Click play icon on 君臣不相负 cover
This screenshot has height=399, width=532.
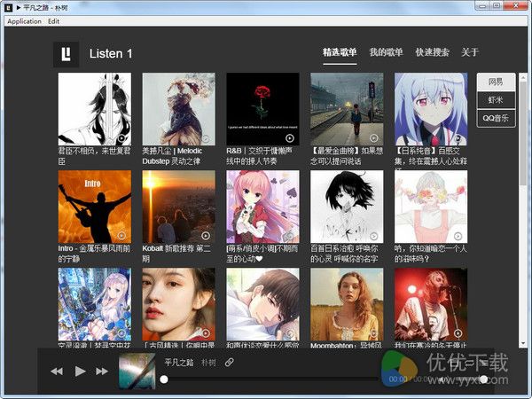click(121, 138)
